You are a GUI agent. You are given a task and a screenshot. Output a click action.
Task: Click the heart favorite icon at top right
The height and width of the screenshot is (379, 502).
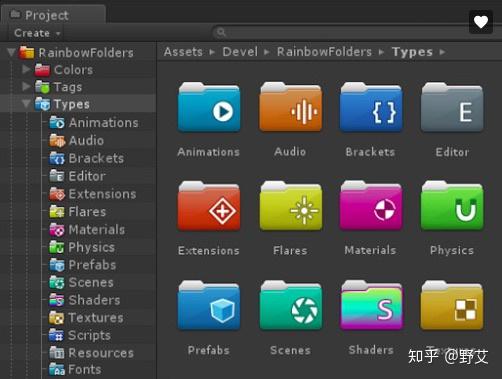pyautogui.click(x=481, y=22)
